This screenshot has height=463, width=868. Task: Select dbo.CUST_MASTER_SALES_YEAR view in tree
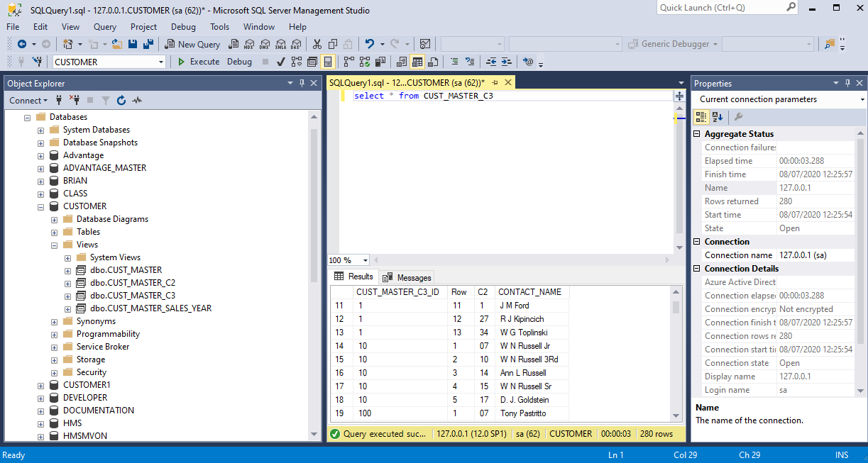(150, 308)
